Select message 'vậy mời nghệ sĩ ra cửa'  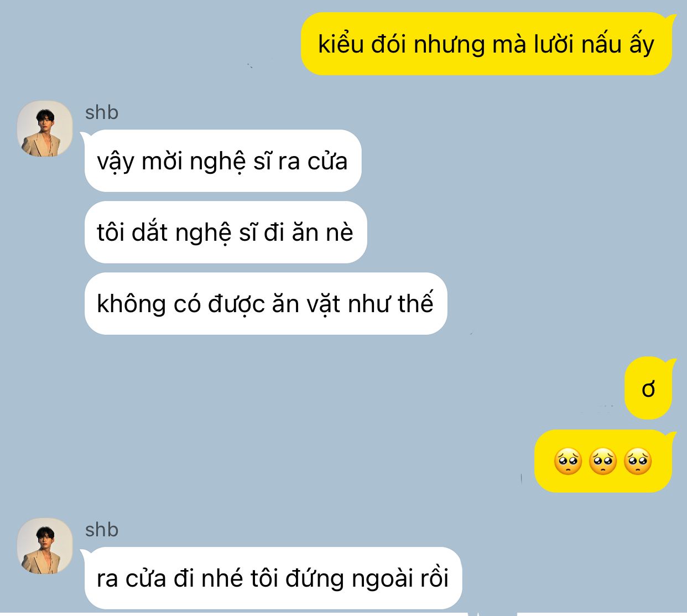(223, 161)
